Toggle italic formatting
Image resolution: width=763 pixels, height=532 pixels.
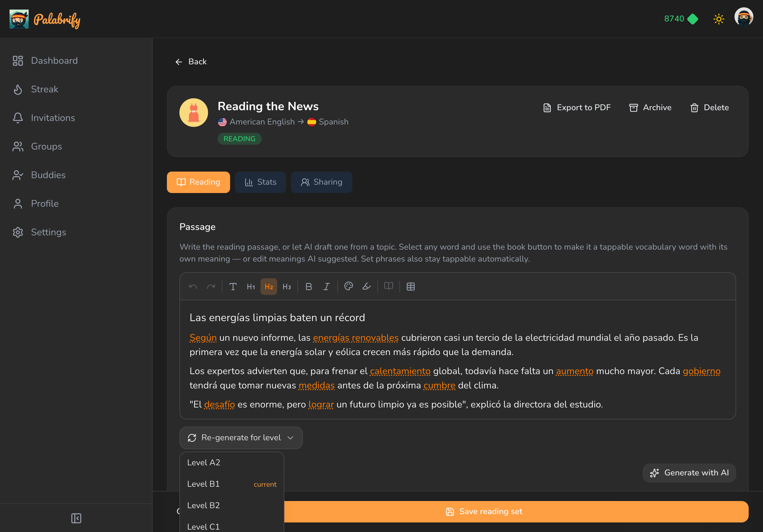[x=327, y=287]
